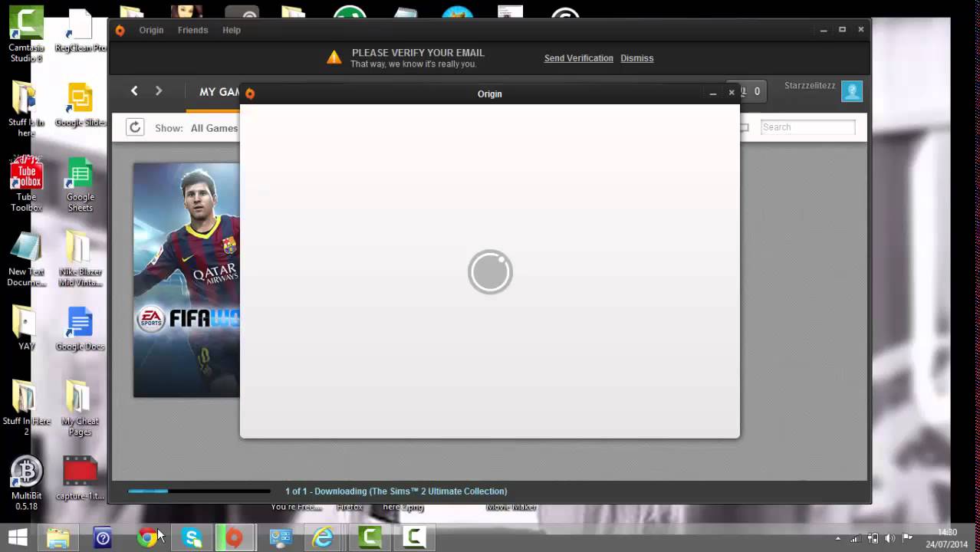The height and width of the screenshot is (552, 980).
Task: Click the friends online counter icon
Action: (x=748, y=91)
